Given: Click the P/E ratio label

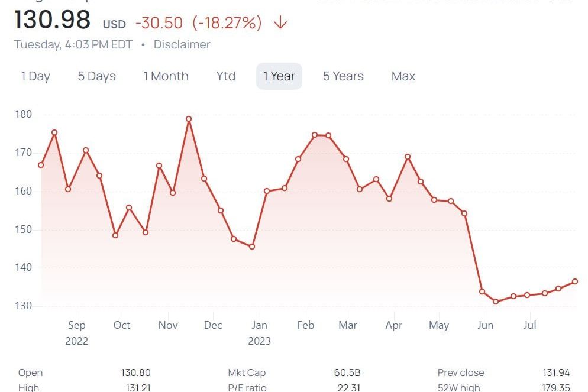Looking at the screenshot, I should tap(247, 388).
